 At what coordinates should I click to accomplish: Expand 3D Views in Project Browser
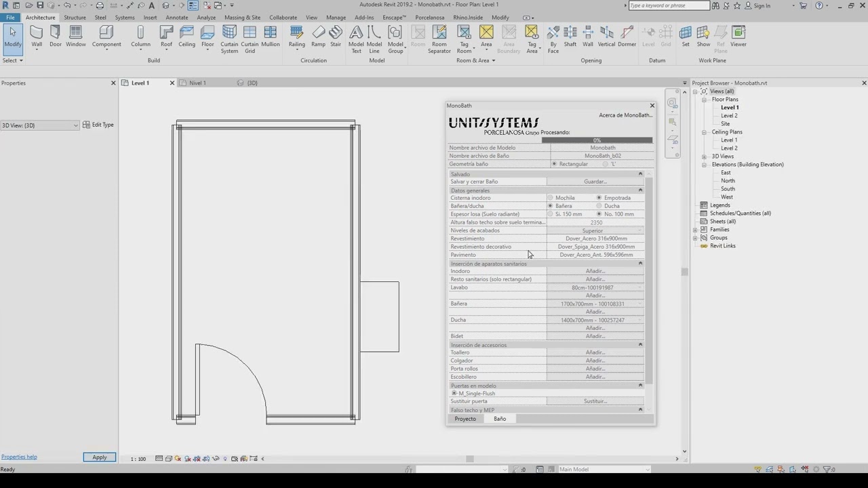click(x=704, y=157)
